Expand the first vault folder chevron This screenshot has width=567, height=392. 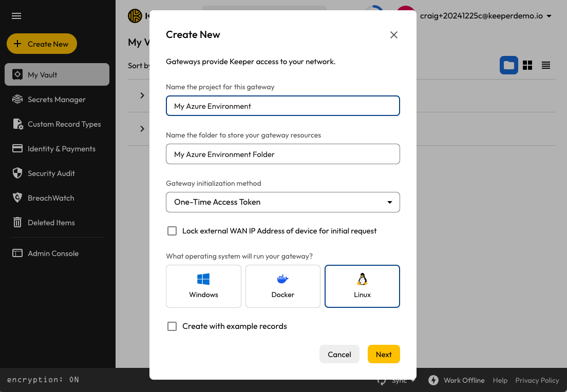142,95
